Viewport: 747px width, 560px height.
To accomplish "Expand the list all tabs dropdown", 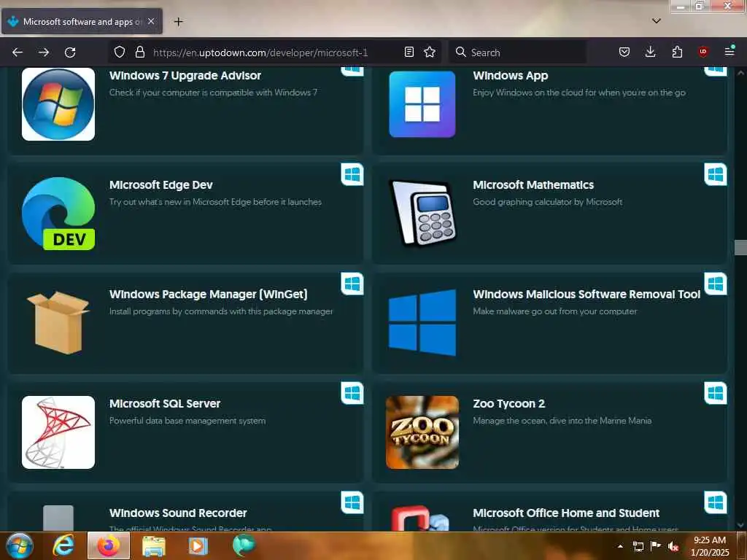I will click(656, 21).
